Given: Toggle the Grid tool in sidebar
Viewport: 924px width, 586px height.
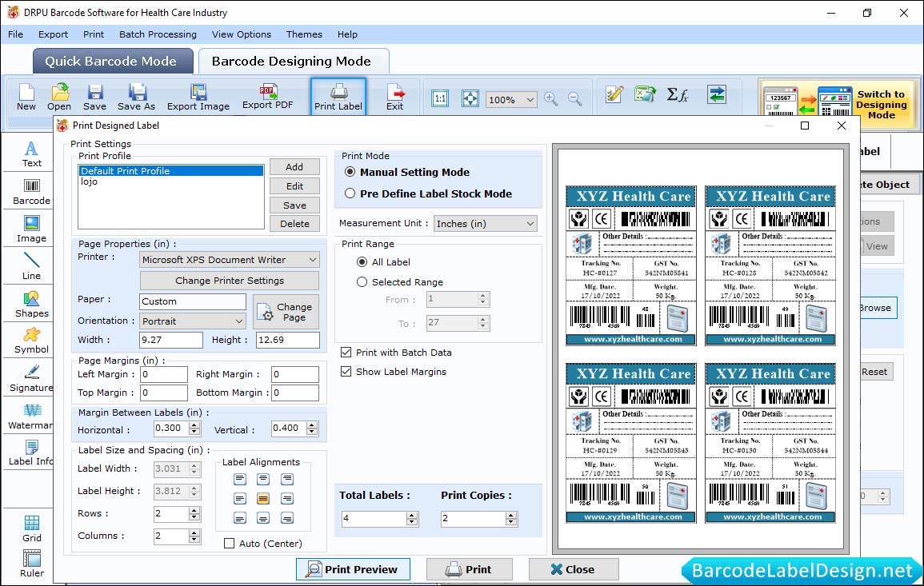Looking at the screenshot, I should (32, 528).
